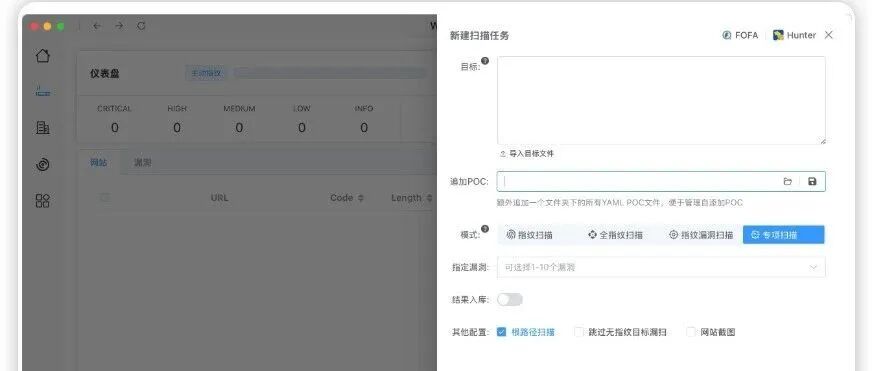The image size is (872, 371).
Task: Click the macOS green fullscreen button
Action: 61,26
